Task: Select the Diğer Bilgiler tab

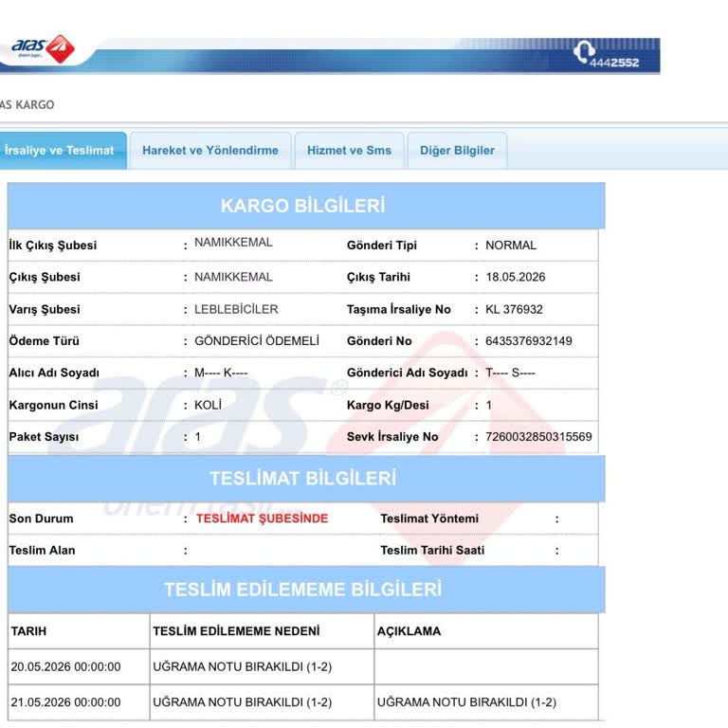Action: [x=457, y=151]
